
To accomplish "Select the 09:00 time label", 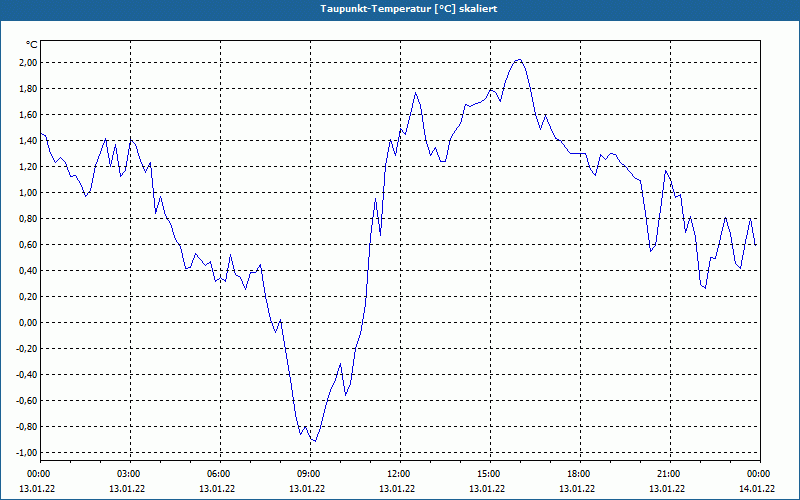I will 310,474.
